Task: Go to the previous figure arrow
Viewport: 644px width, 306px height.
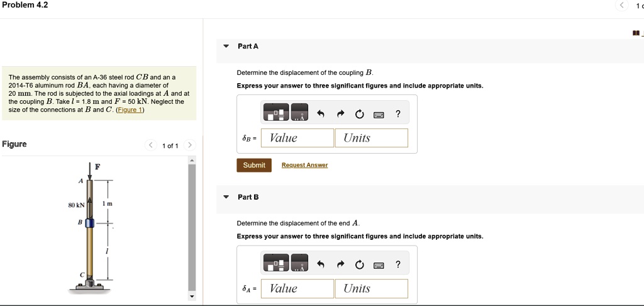Action: [x=150, y=145]
